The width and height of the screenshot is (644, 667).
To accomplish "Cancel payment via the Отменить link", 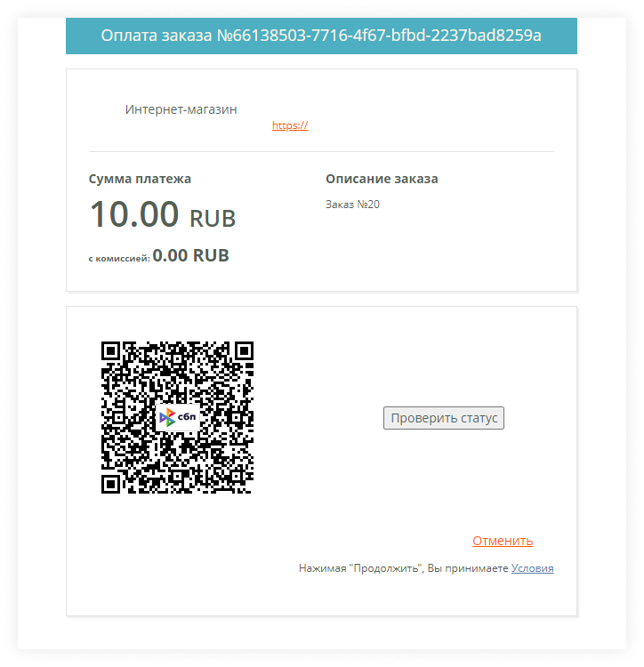I will click(x=503, y=540).
